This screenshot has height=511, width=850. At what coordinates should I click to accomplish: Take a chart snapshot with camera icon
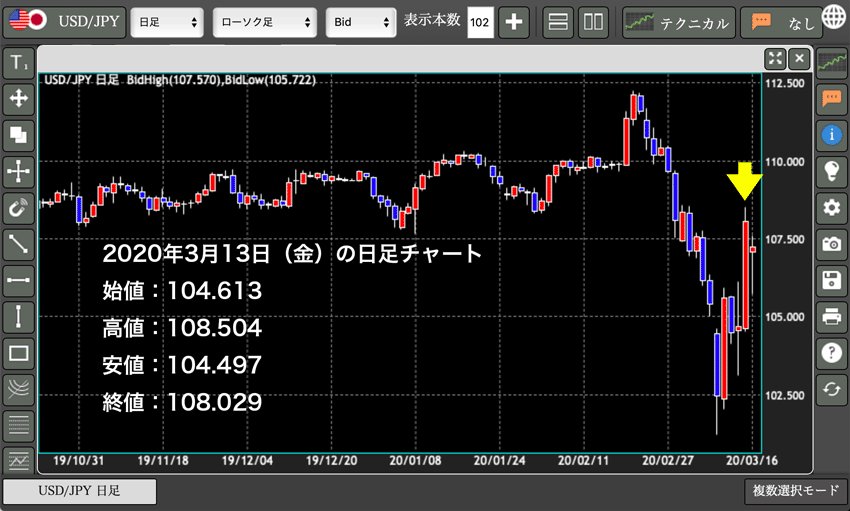click(x=830, y=243)
